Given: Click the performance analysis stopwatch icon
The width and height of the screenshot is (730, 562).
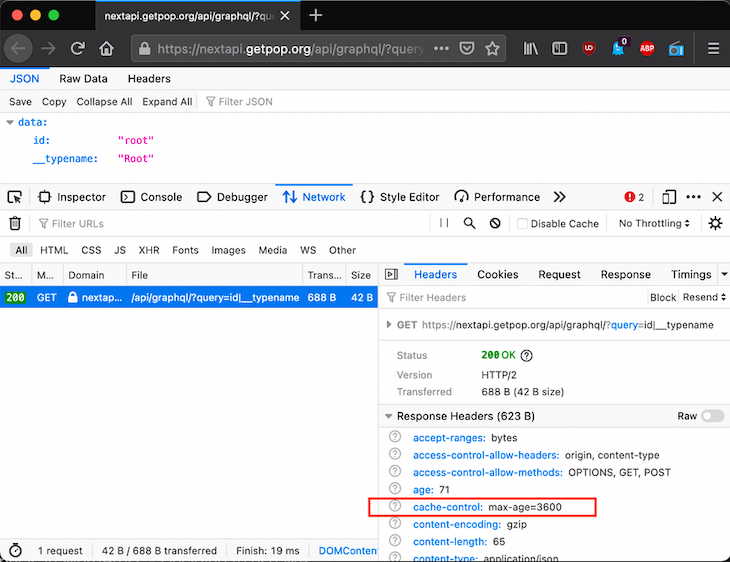Looking at the screenshot, I should tap(15, 550).
